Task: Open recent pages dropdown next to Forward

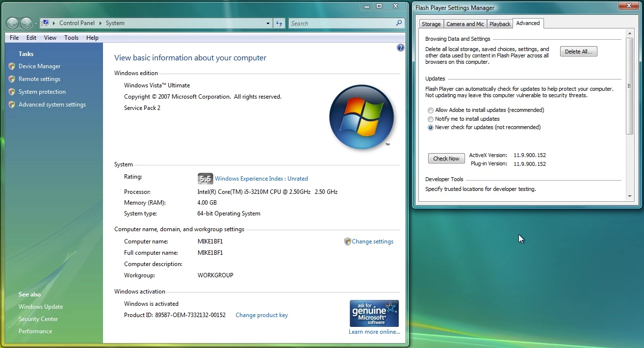Action: click(36, 24)
